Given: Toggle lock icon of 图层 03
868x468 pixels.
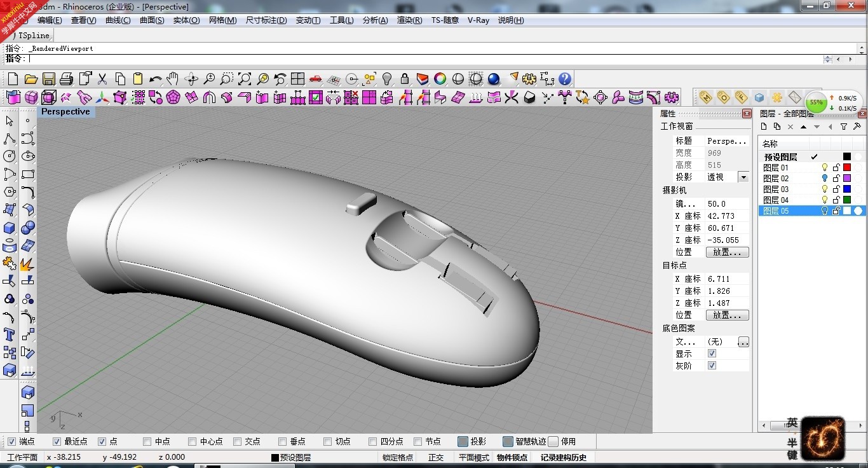Looking at the screenshot, I should tap(836, 189).
